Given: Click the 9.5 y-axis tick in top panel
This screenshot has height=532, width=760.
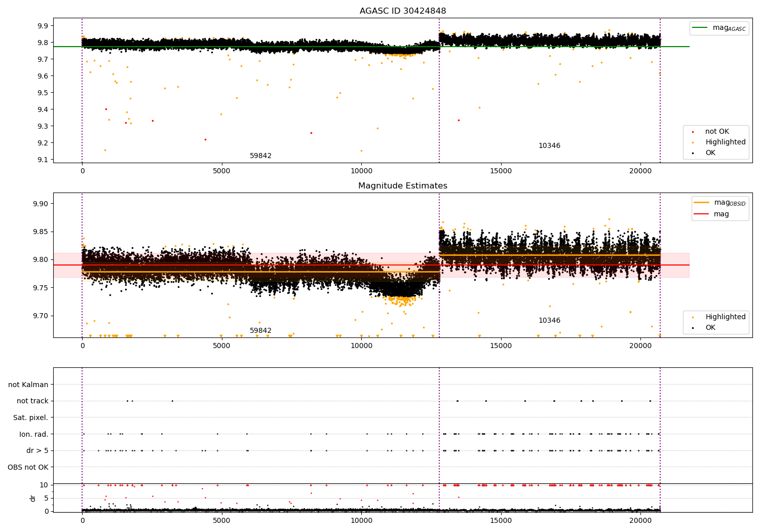Looking at the screenshot, I should click(43, 93).
